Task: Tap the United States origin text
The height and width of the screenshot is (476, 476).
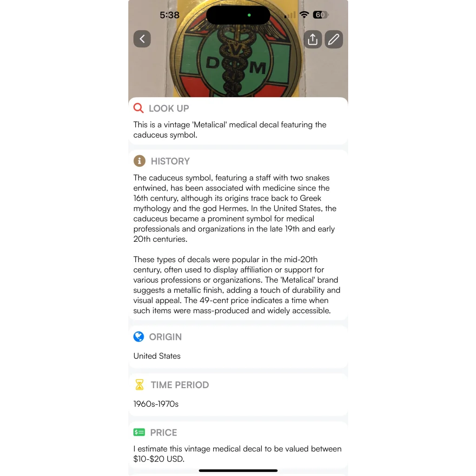Action: pyautogui.click(x=157, y=356)
